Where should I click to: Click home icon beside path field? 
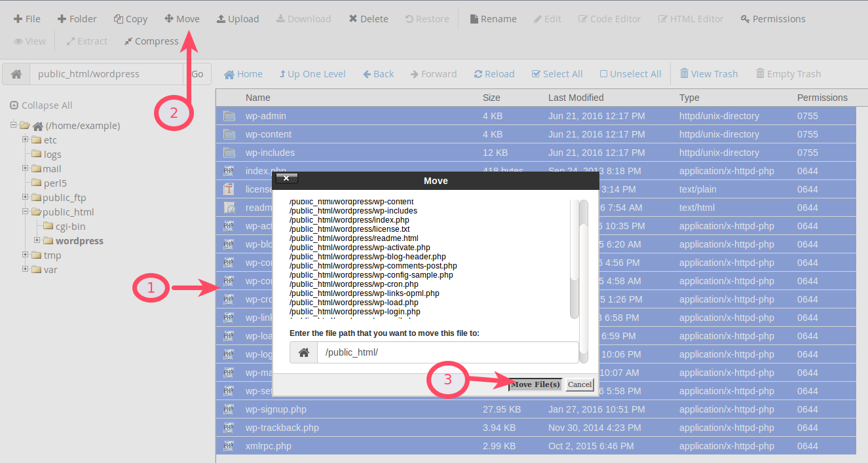16,74
